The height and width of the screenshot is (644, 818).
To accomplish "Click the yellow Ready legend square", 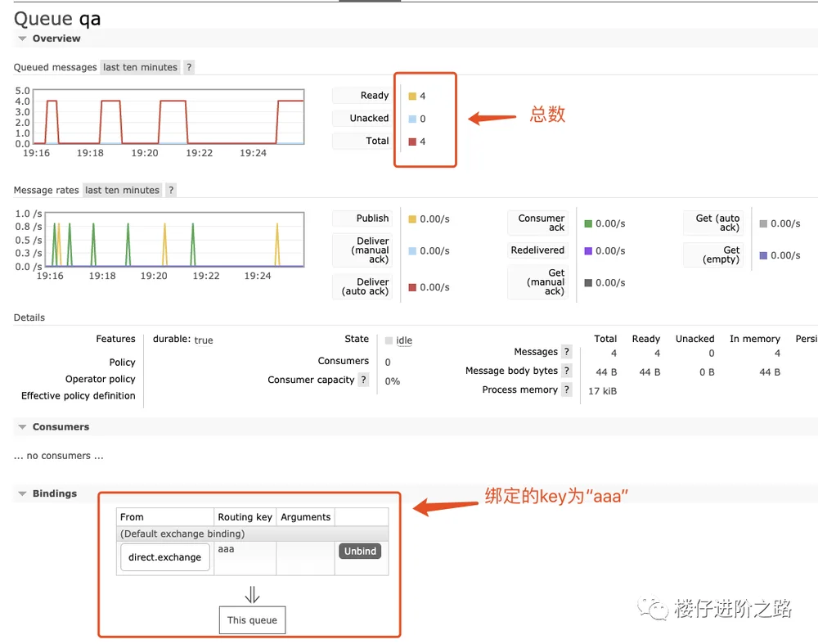I will tap(412, 96).
